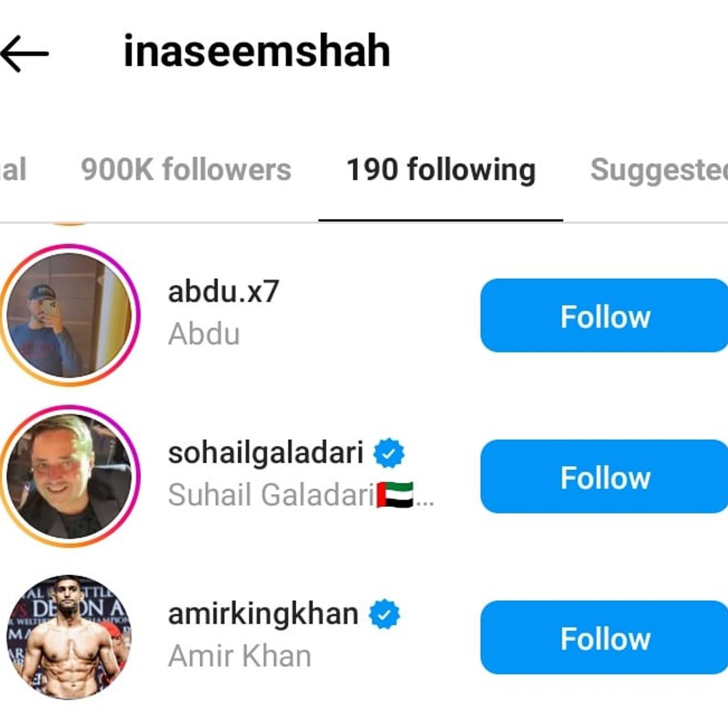Open the amirkingkhan username link
Image resolution: width=728 pixels, height=728 pixels.
[x=263, y=614]
